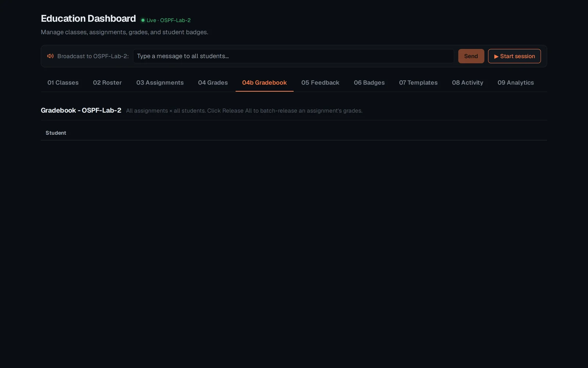Click the Manage classes subtitle text
The image size is (588, 368).
coord(125,32)
